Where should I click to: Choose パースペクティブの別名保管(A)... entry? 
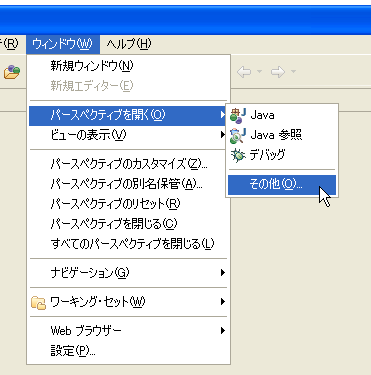click(x=128, y=184)
